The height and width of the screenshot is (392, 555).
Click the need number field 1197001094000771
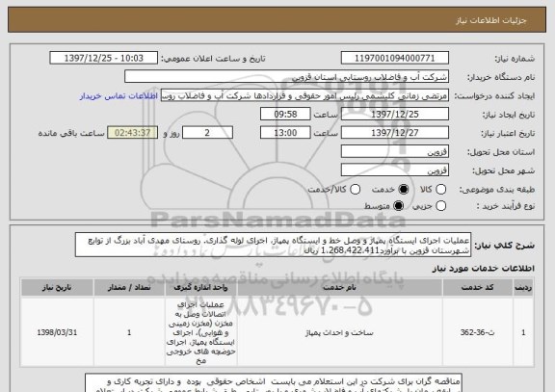395,58
